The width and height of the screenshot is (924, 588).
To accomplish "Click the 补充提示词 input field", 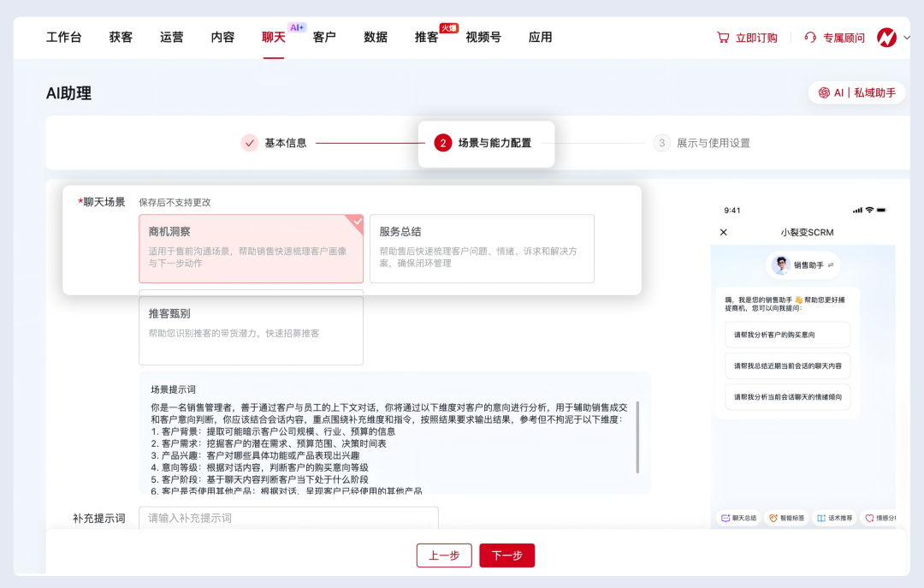I will (287, 518).
